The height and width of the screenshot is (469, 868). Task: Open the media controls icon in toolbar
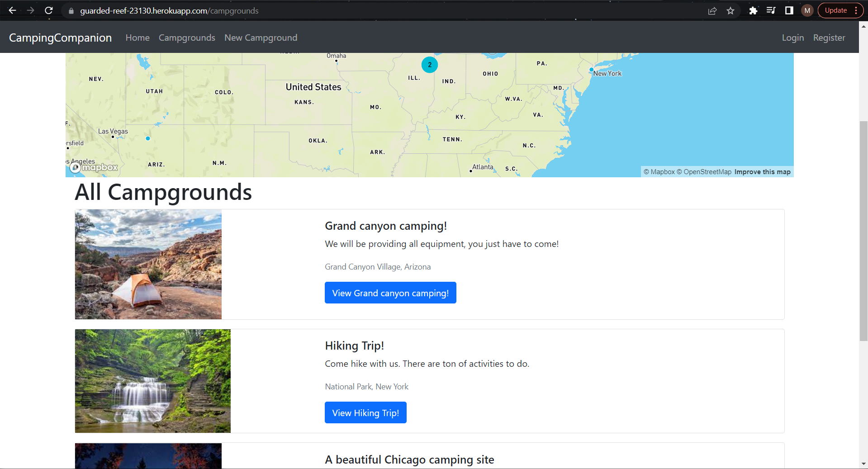click(x=771, y=10)
